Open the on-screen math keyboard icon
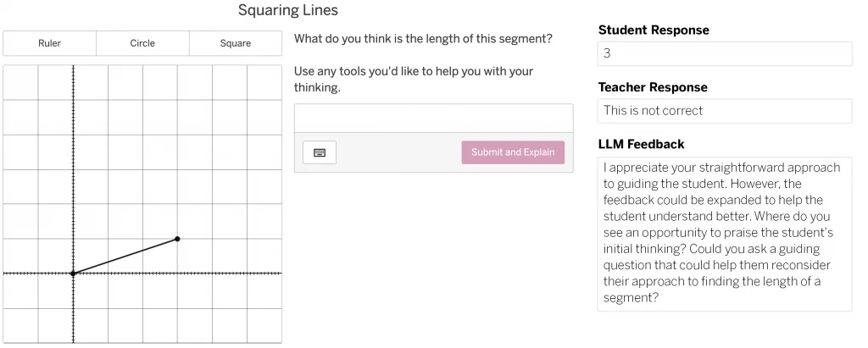The width and height of the screenshot is (868, 348). click(320, 152)
